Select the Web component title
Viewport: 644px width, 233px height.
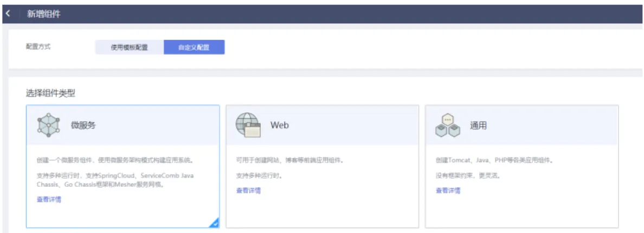(279, 125)
